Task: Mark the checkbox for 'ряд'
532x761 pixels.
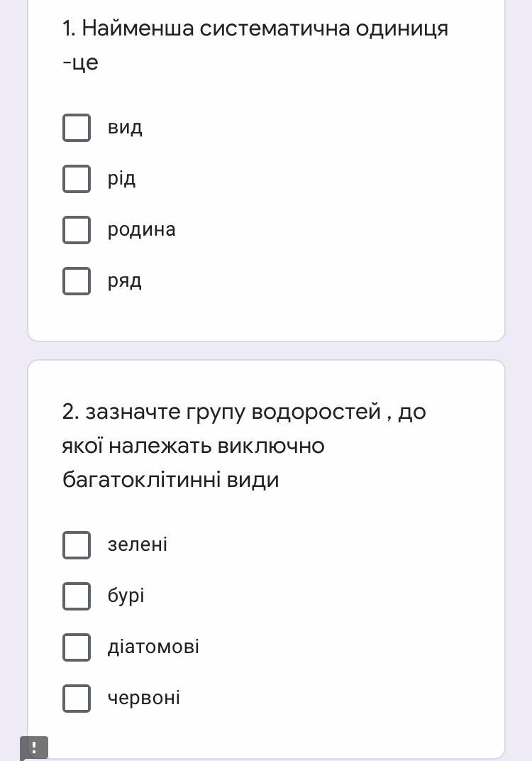Action: [x=77, y=281]
